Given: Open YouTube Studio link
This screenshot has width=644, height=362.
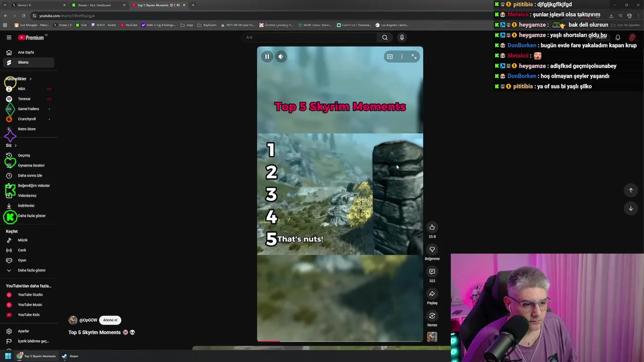Looking at the screenshot, I should point(29,295).
